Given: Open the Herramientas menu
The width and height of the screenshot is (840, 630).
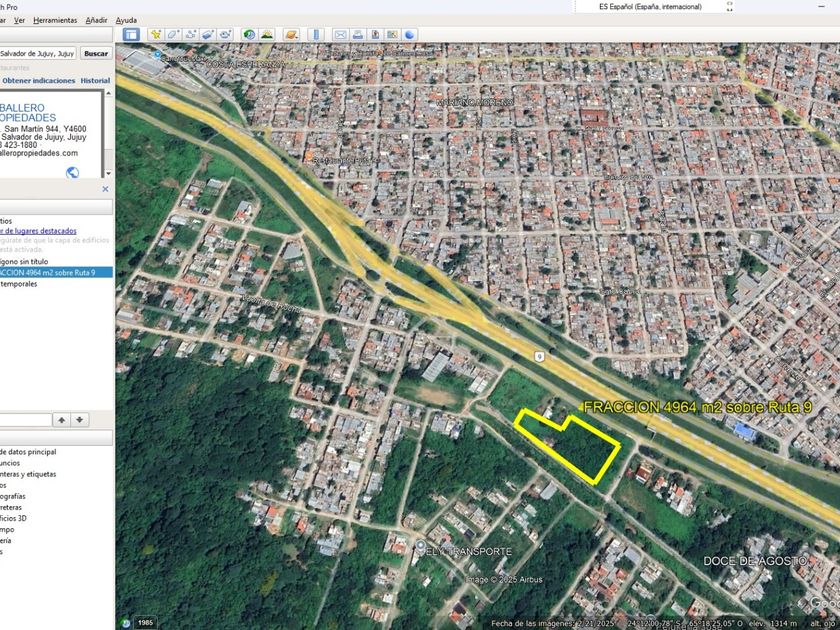Looking at the screenshot, I should click(x=55, y=20).
